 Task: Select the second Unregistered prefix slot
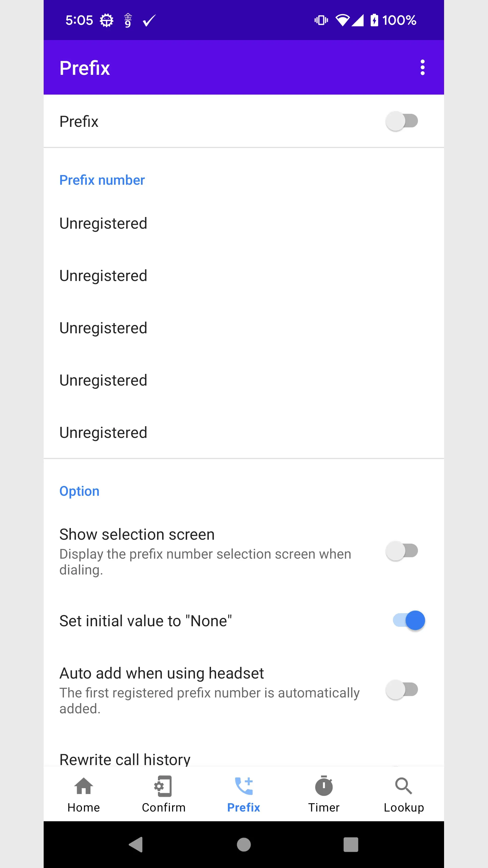click(x=103, y=276)
